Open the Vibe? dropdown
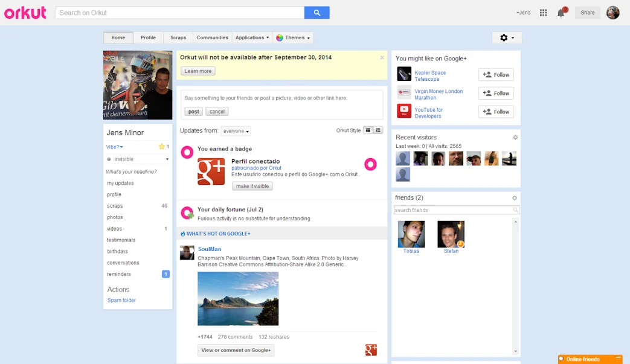The height and width of the screenshot is (364, 630). pos(115,147)
